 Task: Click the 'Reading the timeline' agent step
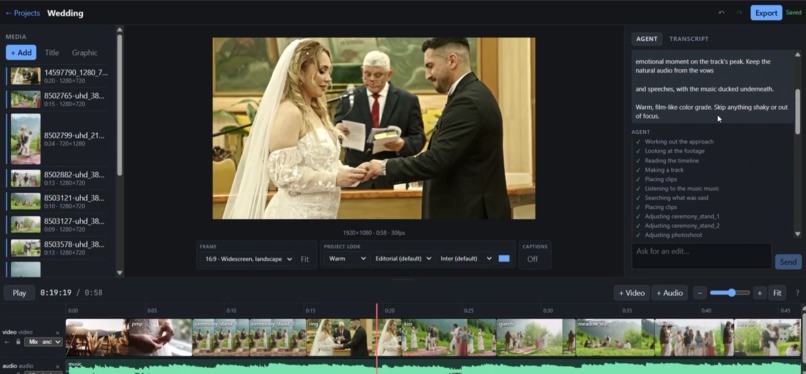click(671, 160)
